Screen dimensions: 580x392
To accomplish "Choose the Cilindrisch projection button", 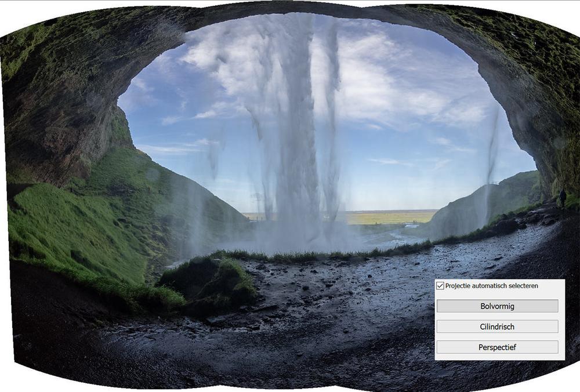I will coord(497,326).
